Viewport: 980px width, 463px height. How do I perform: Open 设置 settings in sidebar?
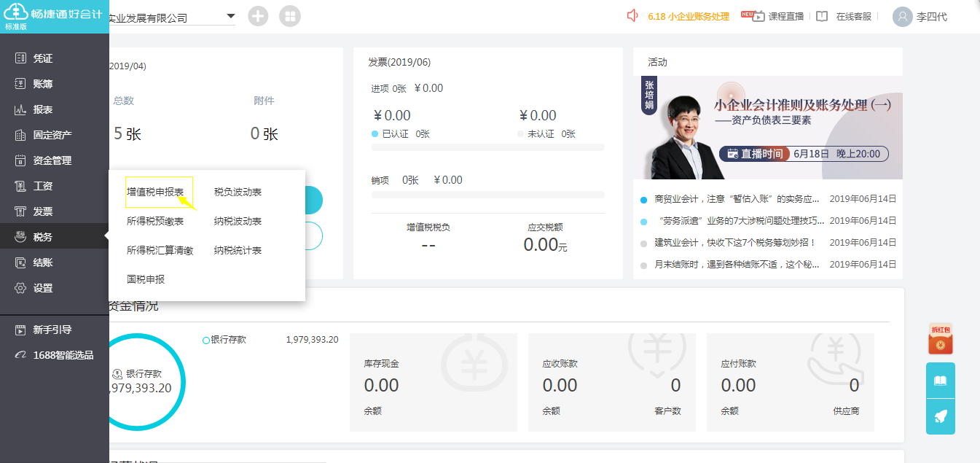pyautogui.click(x=43, y=288)
